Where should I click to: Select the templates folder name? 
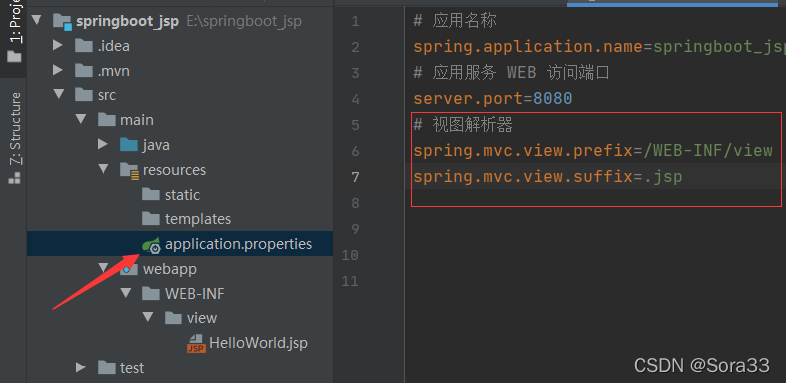coord(198,219)
